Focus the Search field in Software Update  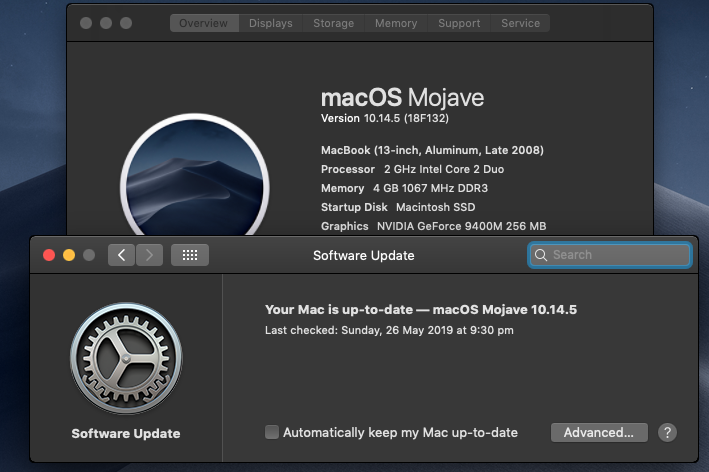click(x=610, y=255)
